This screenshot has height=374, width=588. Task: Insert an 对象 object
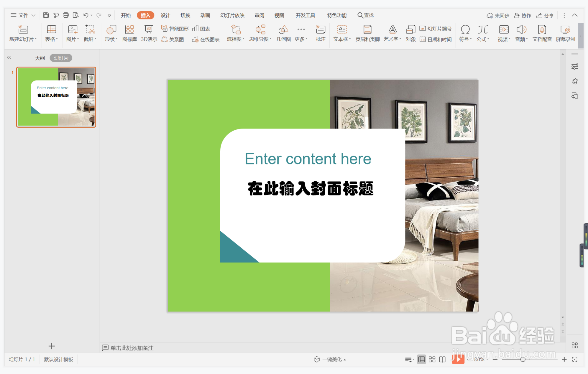pyautogui.click(x=411, y=33)
